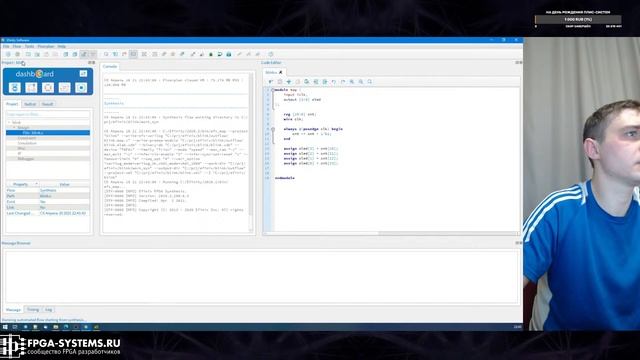Viewport: 640px width, 360px height.
Task: Click Zoom Out icon in code editor toolbar
Action: click(x=361, y=82)
